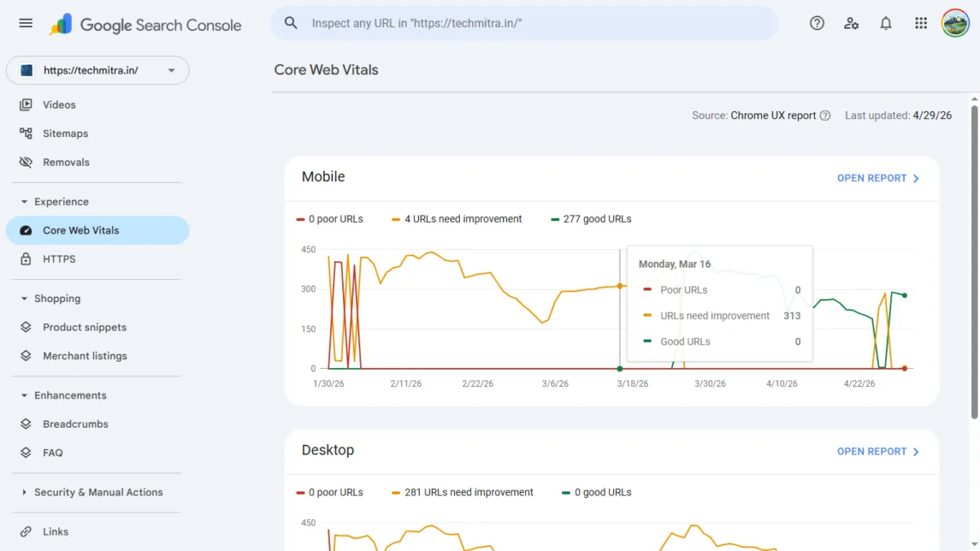Image resolution: width=980 pixels, height=551 pixels.
Task: Click the Merchant listings layers icon
Action: click(26, 356)
